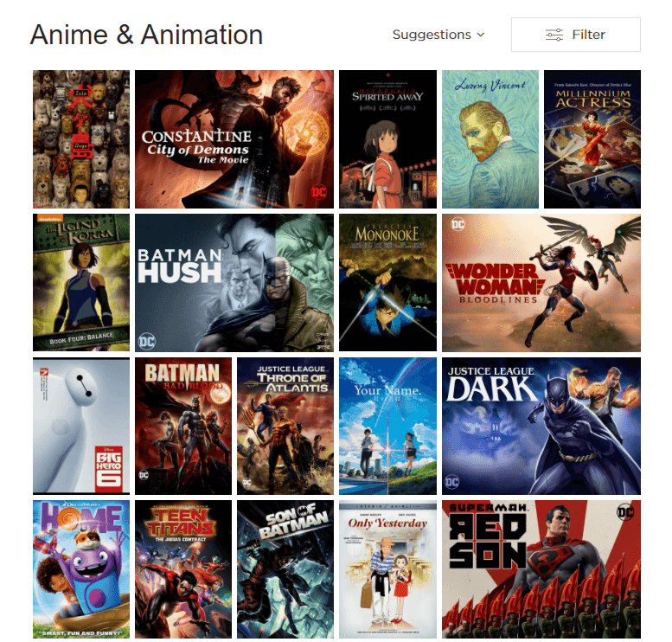Select the Spirited Away movie poster
This screenshot has width=672, height=642.
coord(387,139)
